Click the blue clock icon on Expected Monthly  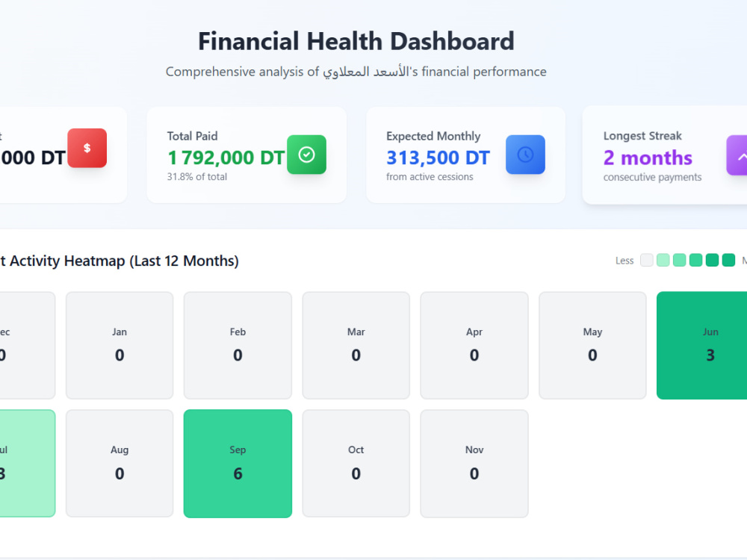(x=525, y=155)
